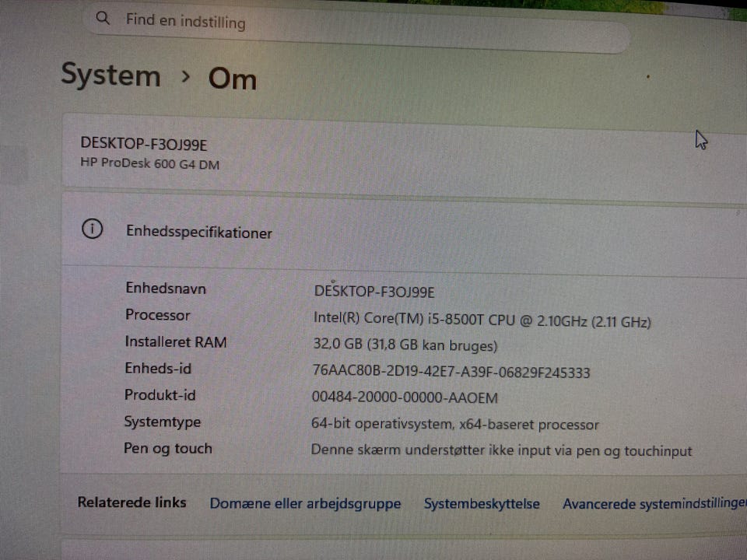This screenshot has width=747, height=560.
Task: Open the Systembeskyttelse link
Action: [482, 504]
